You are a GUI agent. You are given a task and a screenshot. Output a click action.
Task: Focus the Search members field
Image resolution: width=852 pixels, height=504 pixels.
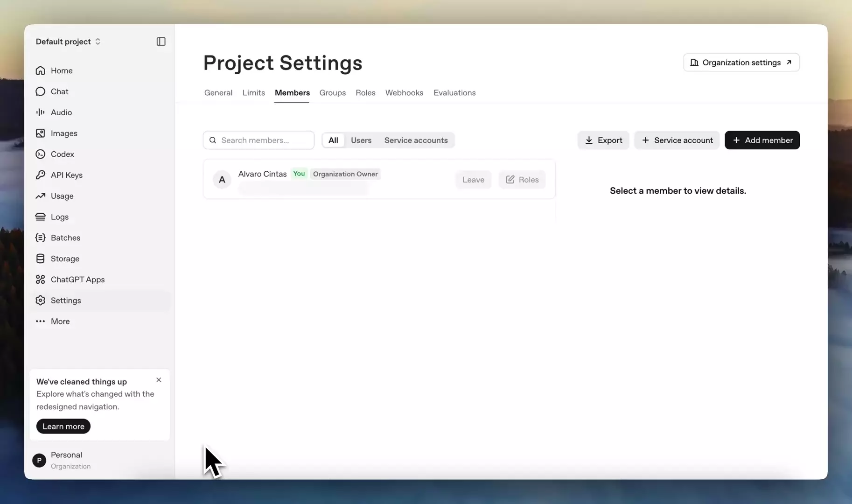pyautogui.click(x=258, y=140)
